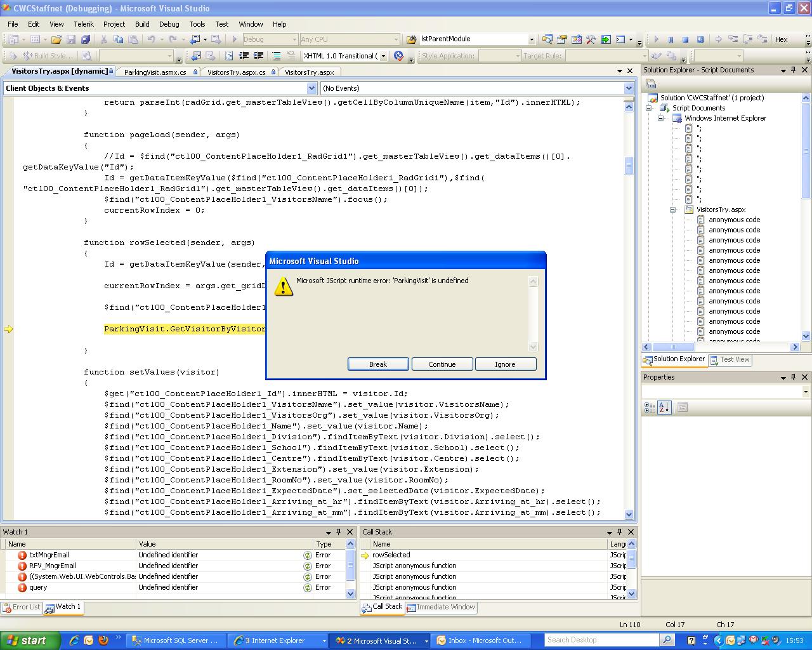This screenshot has height=650, width=812.
Task: Collapse the VisitorsTry.aspx tree node
Action: click(x=672, y=209)
